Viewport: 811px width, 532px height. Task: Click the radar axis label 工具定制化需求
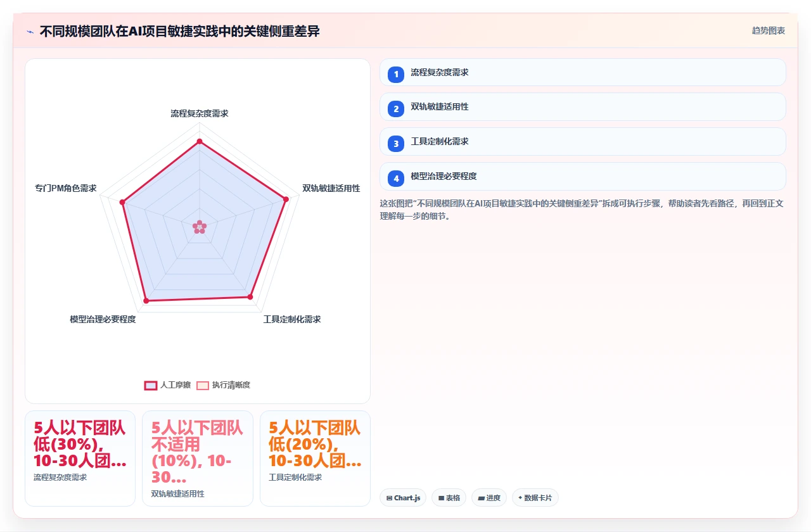tap(292, 319)
